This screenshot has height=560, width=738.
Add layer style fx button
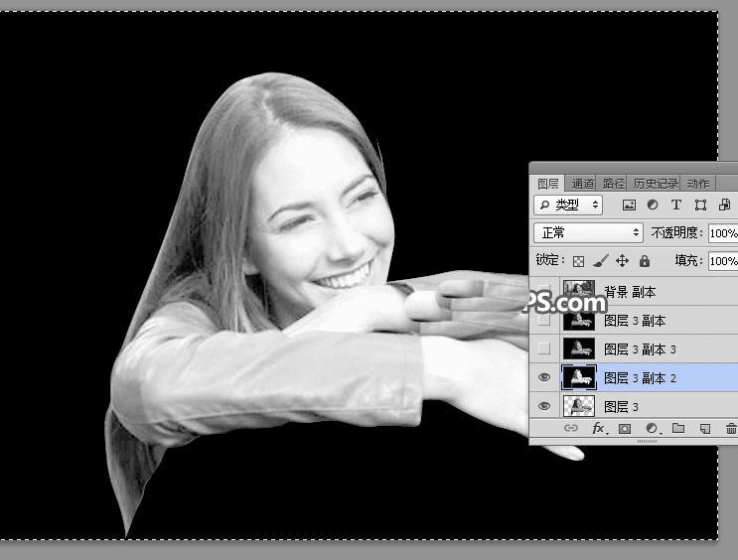[x=599, y=428]
